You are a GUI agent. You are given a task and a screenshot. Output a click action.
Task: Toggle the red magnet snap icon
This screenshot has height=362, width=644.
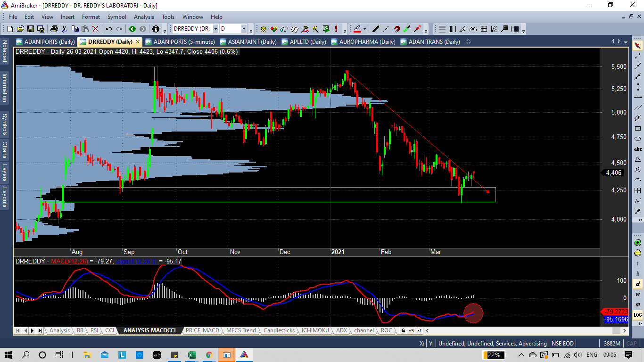click(x=396, y=29)
